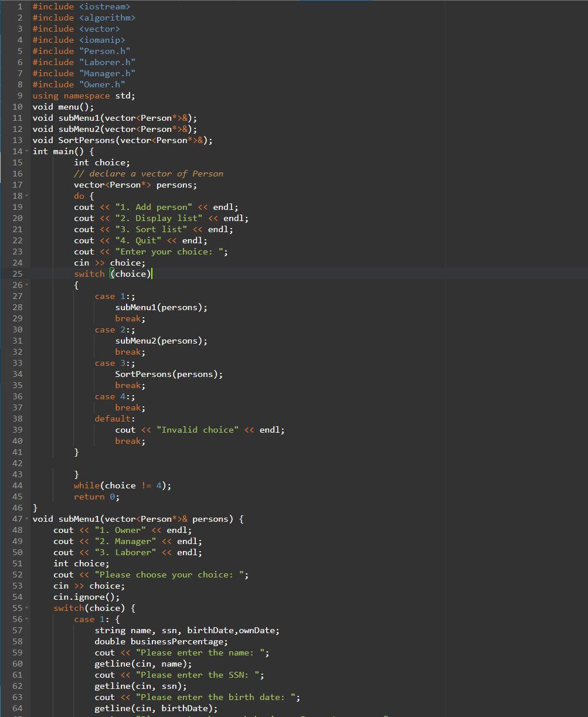Click the "Please enter the birth date: " string
This screenshot has height=717, width=588.
tap(215, 697)
